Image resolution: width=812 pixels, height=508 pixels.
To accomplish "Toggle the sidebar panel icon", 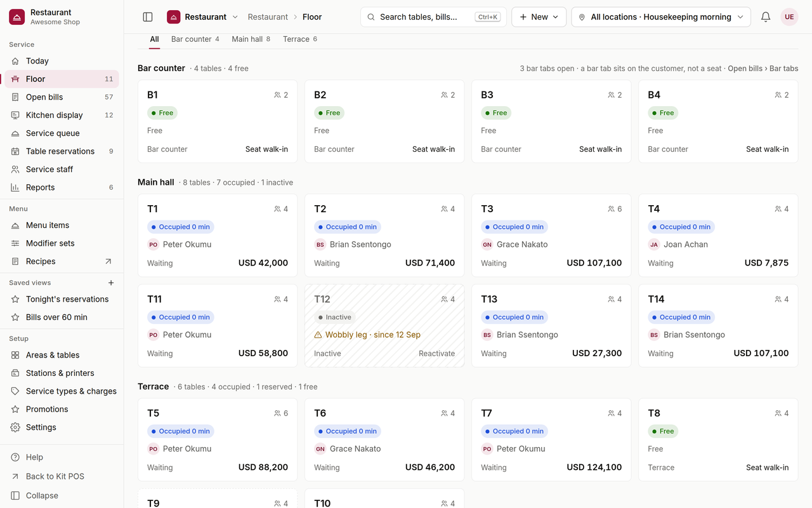I will pos(148,17).
